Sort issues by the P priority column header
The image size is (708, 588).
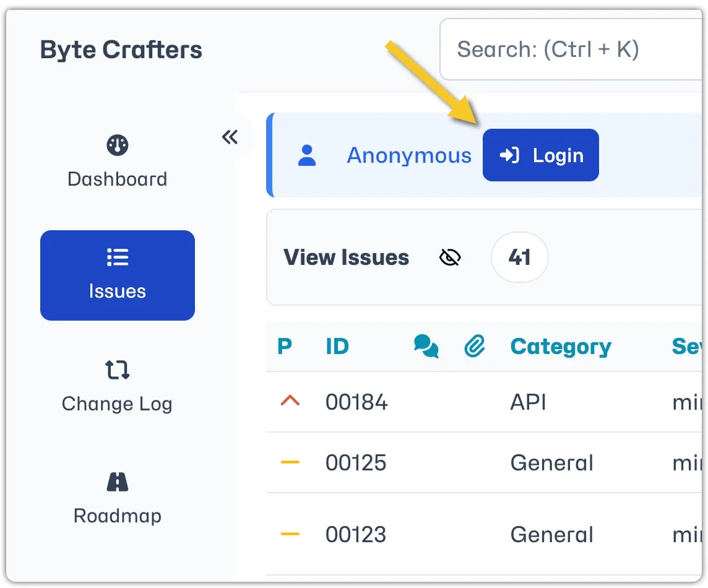click(285, 347)
